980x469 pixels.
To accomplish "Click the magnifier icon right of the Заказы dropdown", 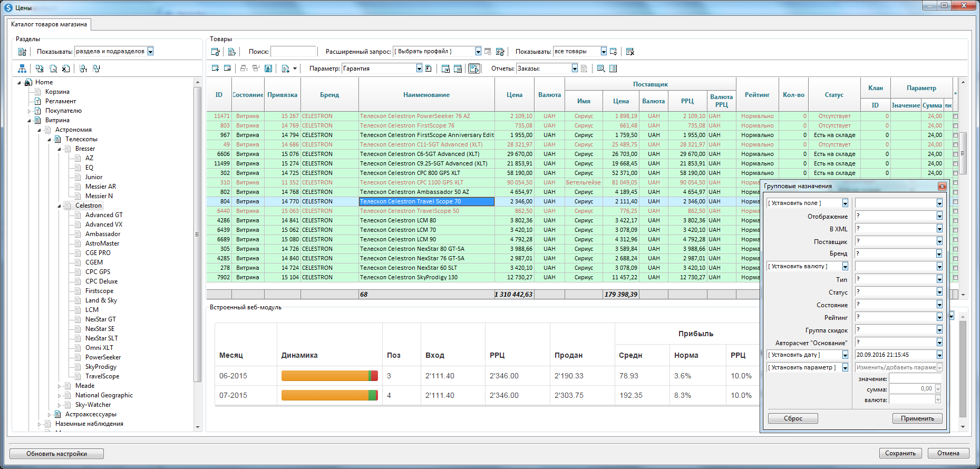I will tap(601, 69).
